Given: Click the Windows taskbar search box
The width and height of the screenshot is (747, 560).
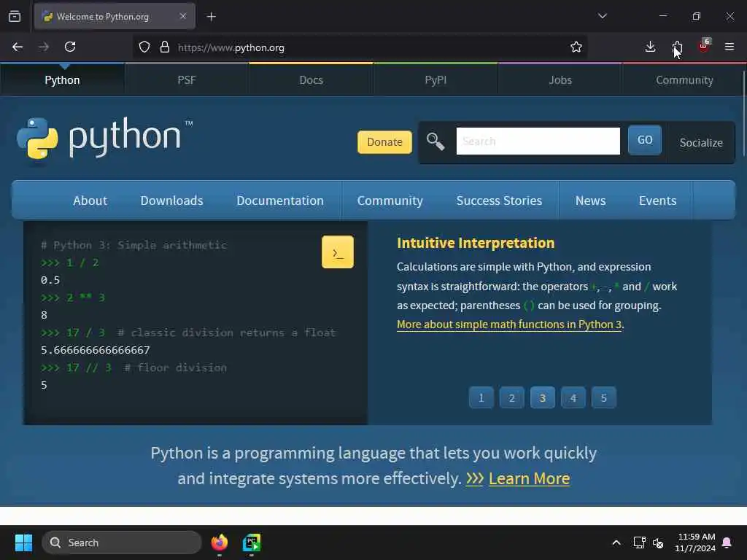Looking at the screenshot, I should tap(122, 542).
